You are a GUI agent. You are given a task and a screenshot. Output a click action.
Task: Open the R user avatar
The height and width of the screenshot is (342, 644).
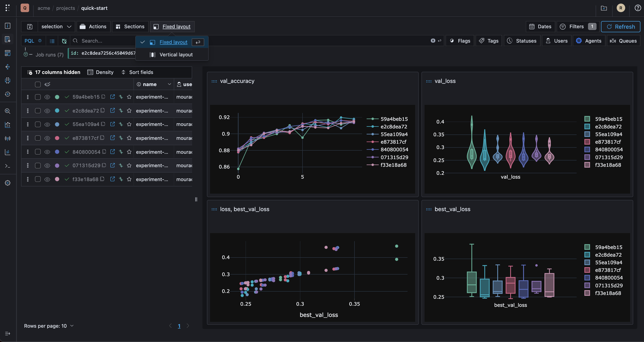[x=621, y=8]
